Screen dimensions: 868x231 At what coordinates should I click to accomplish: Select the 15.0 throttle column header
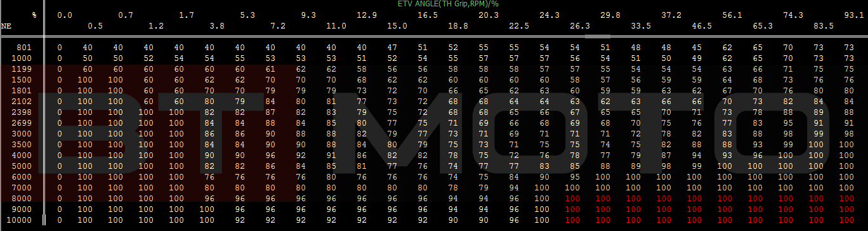[397, 26]
